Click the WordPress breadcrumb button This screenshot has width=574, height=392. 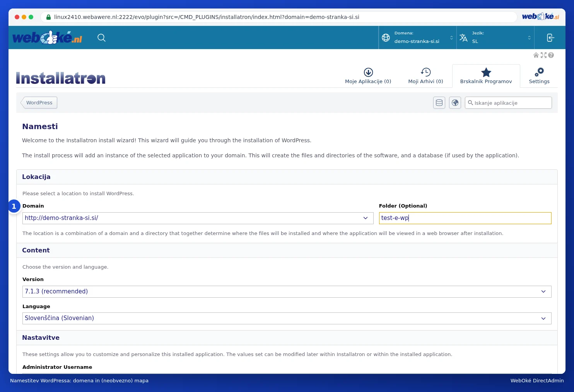(39, 103)
